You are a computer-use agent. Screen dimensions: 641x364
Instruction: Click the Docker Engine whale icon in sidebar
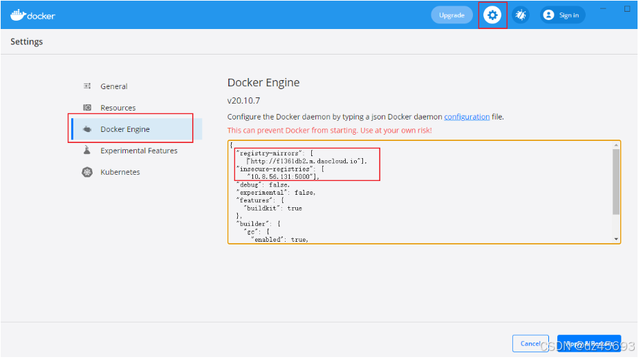tap(87, 129)
